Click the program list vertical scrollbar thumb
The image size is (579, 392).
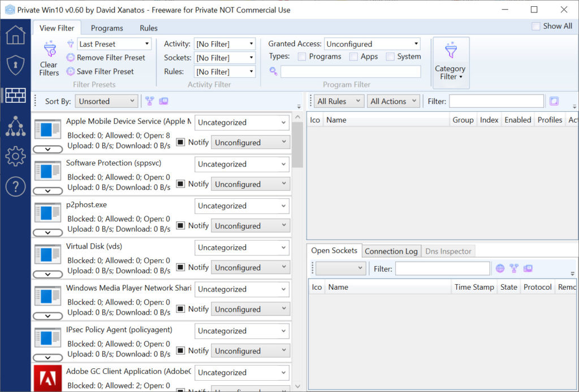click(297, 145)
